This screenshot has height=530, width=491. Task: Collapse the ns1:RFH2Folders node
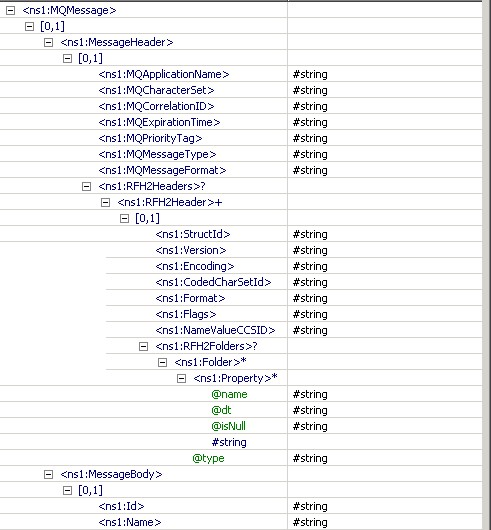pyautogui.click(x=143, y=346)
